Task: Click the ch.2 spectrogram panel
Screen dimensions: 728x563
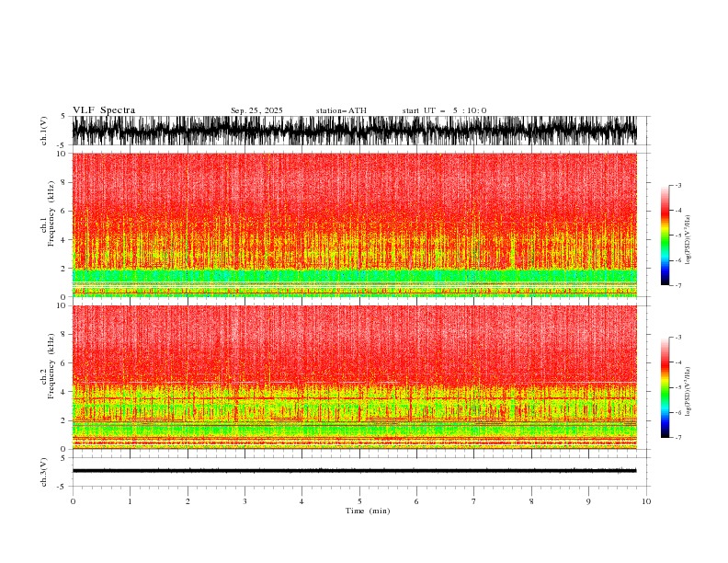Action: (354, 377)
